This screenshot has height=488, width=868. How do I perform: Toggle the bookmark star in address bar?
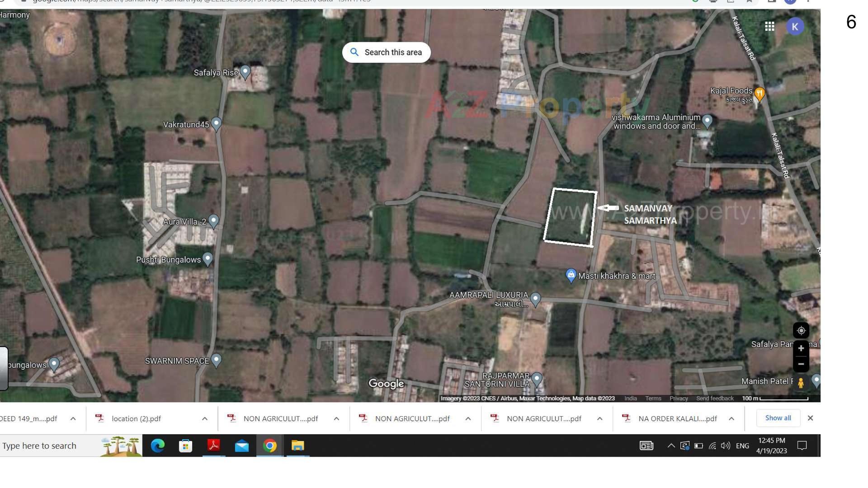click(749, 2)
